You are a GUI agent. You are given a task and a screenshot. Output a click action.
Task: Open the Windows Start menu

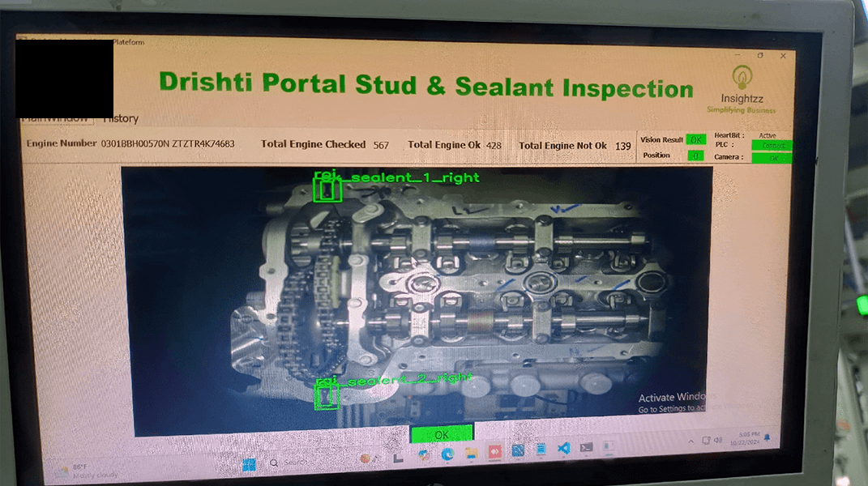pyautogui.click(x=249, y=465)
